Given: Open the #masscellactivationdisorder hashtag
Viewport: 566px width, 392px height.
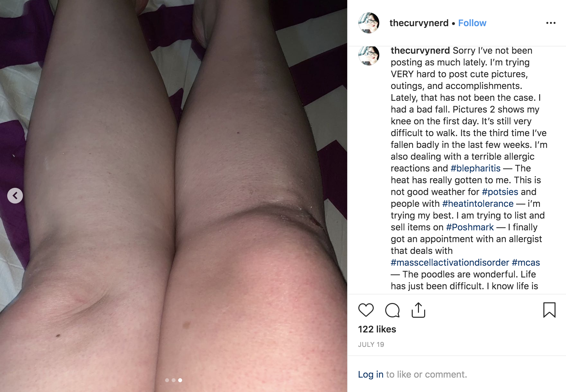Looking at the screenshot, I should click(450, 262).
